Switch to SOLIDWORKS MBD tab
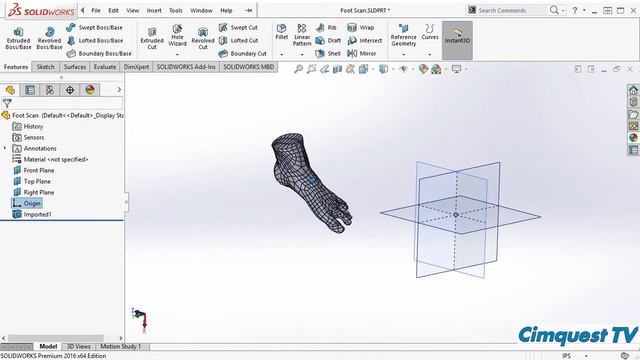640x360 pixels. (x=249, y=67)
